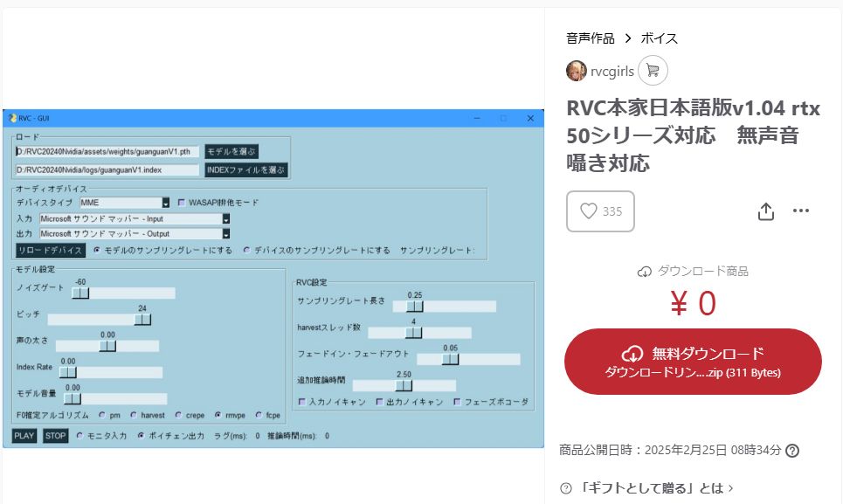843x504 pixels.
Task: Select the harvest F0 algorithm
Action: click(x=134, y=415)
